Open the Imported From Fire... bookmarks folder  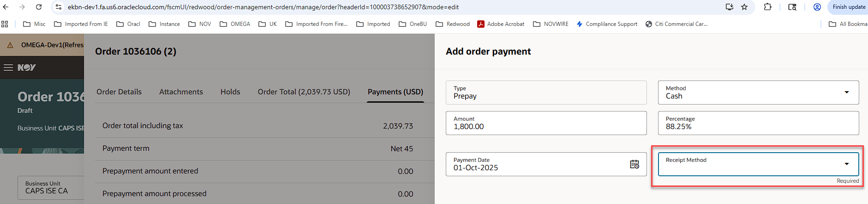[317, 24]
